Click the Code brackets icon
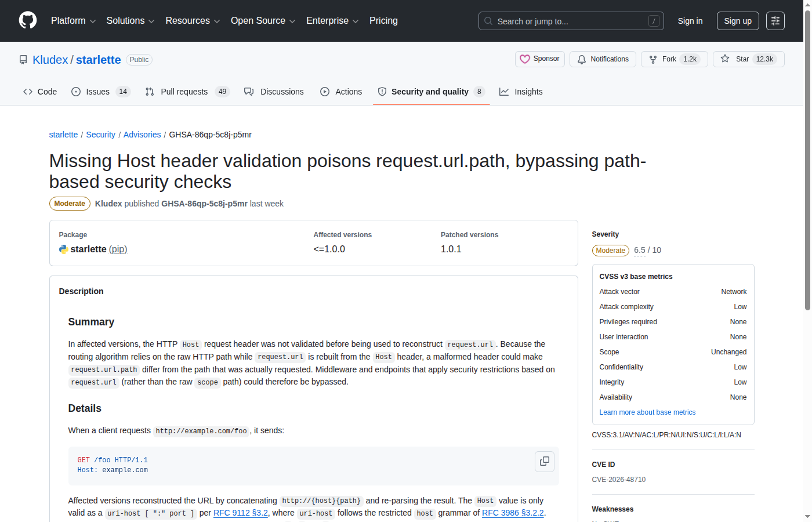This screenshot has height=522, width=812. pyautogui.click(x=28, y=92)
